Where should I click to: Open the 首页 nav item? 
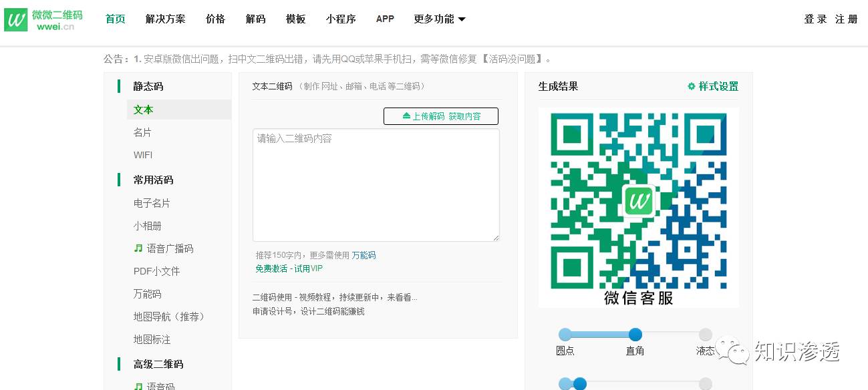click(116, 19)
